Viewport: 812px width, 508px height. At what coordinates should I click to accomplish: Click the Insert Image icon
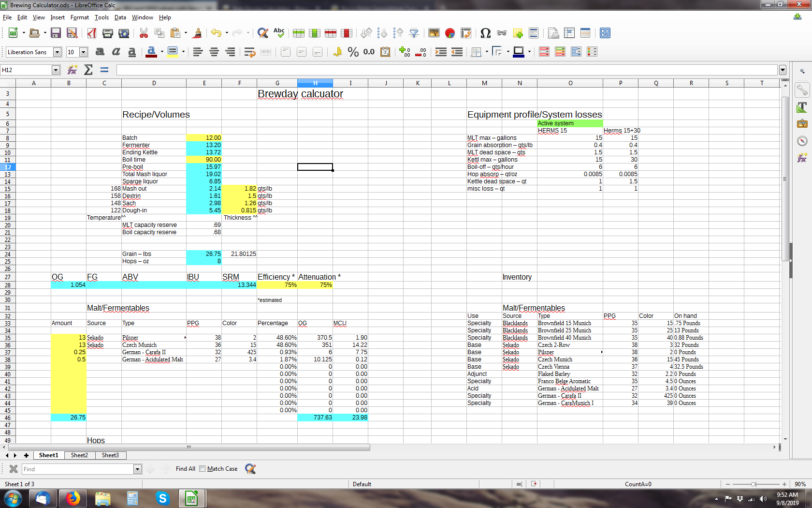[x=434, y=33]
